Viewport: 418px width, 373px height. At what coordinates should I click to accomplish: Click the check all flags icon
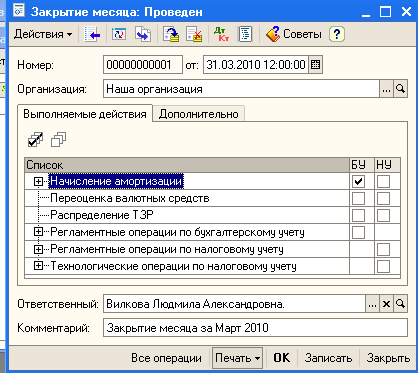pyautogui.click(x=35, y=140)
